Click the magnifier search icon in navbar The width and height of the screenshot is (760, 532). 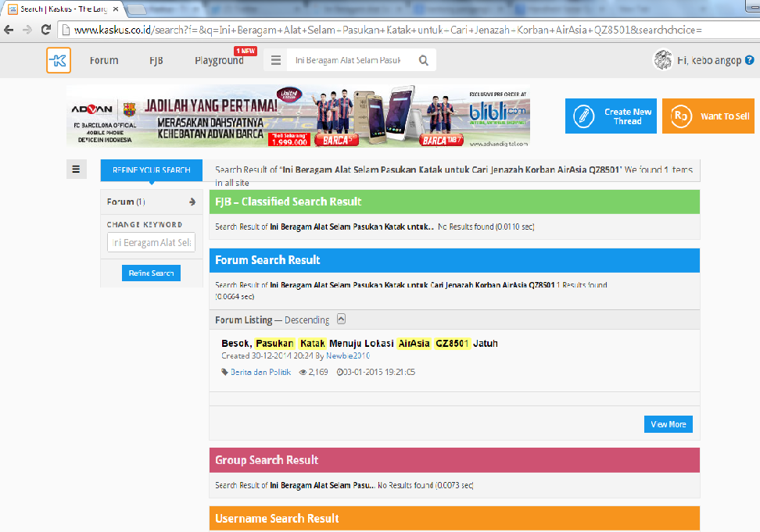point(423,61)
